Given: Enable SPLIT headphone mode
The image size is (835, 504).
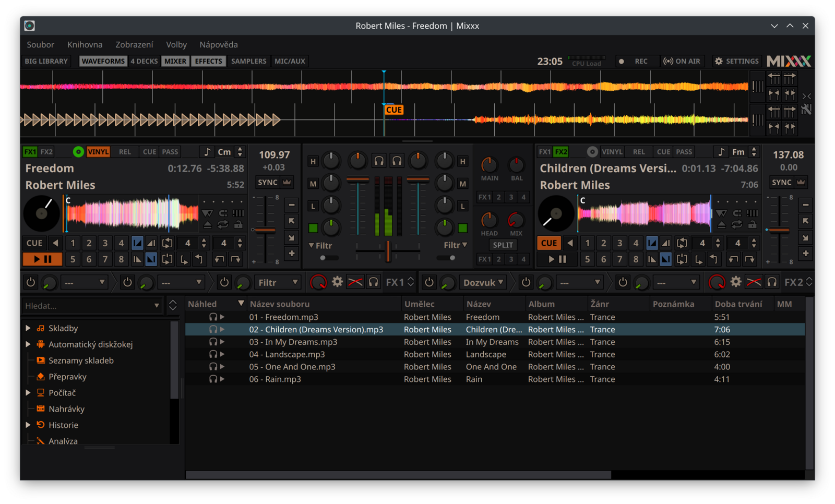Looking at the screenshot, I should click(x=503, y=245).
